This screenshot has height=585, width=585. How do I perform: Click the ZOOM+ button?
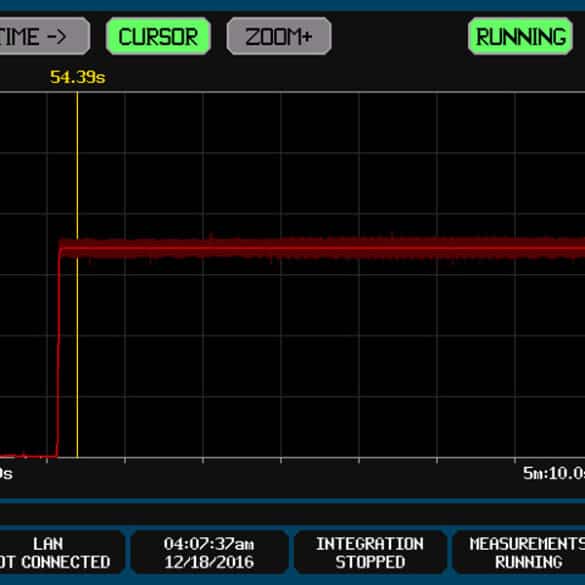pyautogui.click(x=279, y=36)
